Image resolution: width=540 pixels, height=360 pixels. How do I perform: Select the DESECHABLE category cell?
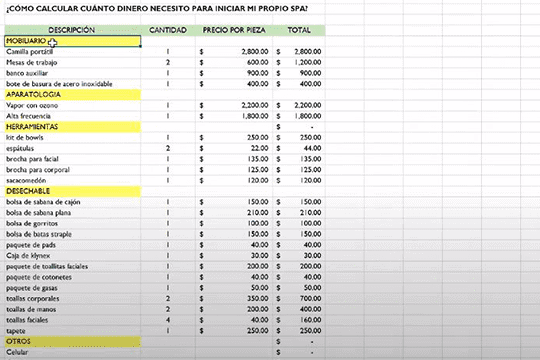point(73,191)
